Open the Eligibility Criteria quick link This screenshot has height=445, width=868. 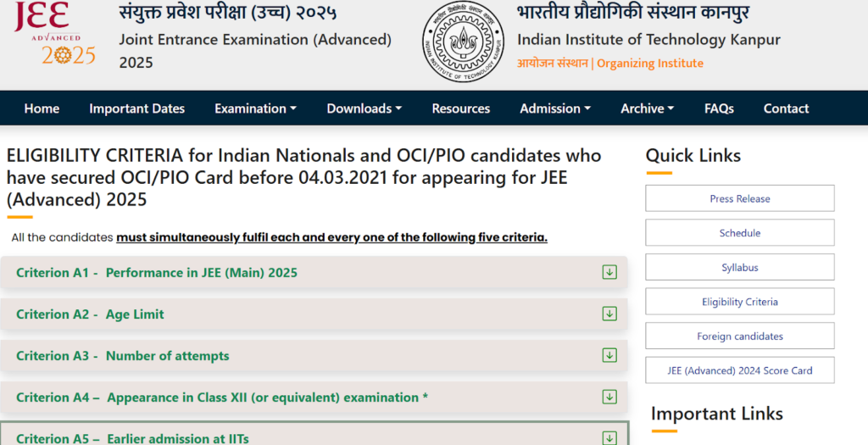pos(739,302)
